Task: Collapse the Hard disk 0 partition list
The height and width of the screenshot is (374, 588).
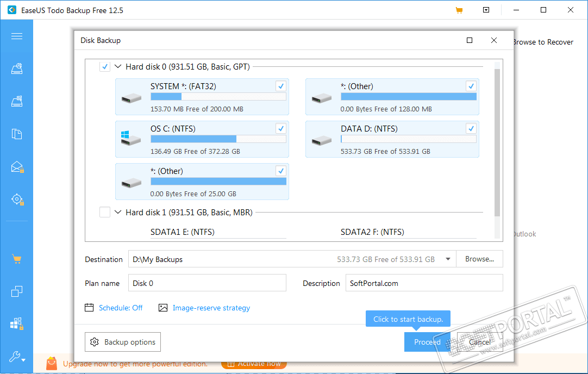Action: coord(118,67)
